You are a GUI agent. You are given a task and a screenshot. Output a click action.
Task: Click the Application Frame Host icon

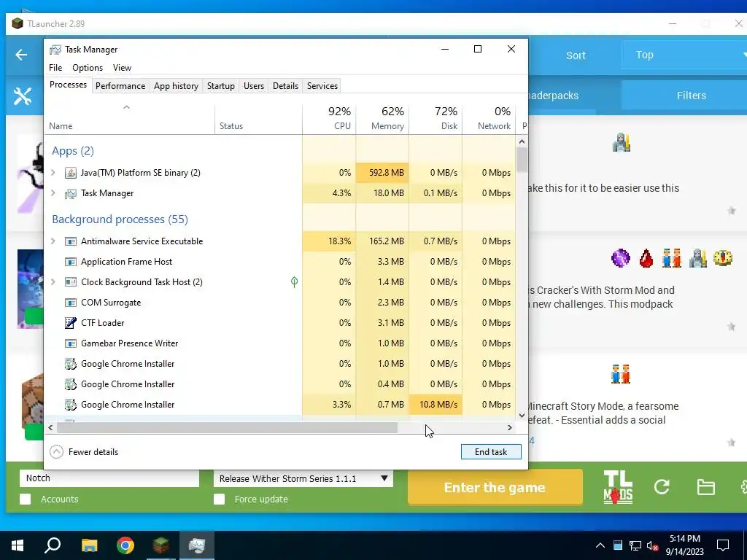(x=71, y=262)
